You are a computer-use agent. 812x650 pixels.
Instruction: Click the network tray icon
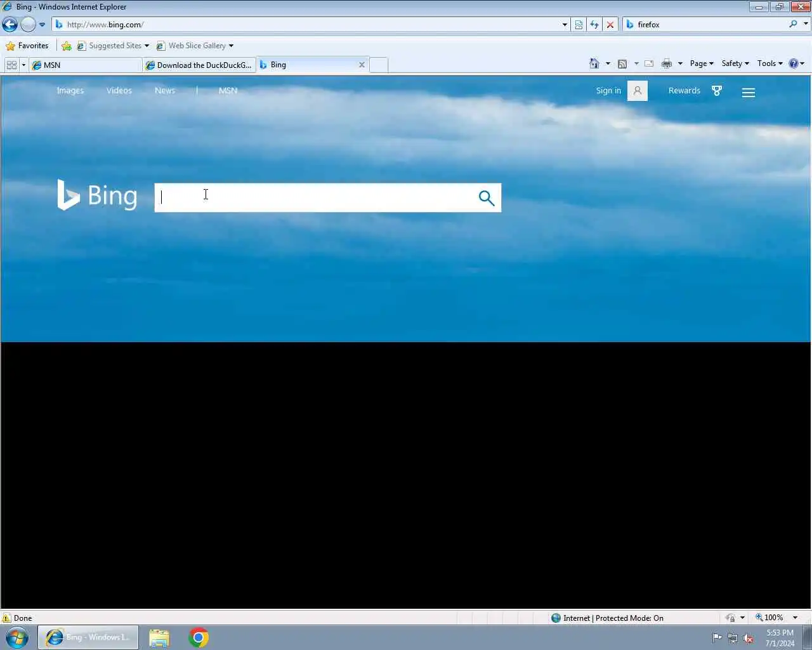(733, 638)
